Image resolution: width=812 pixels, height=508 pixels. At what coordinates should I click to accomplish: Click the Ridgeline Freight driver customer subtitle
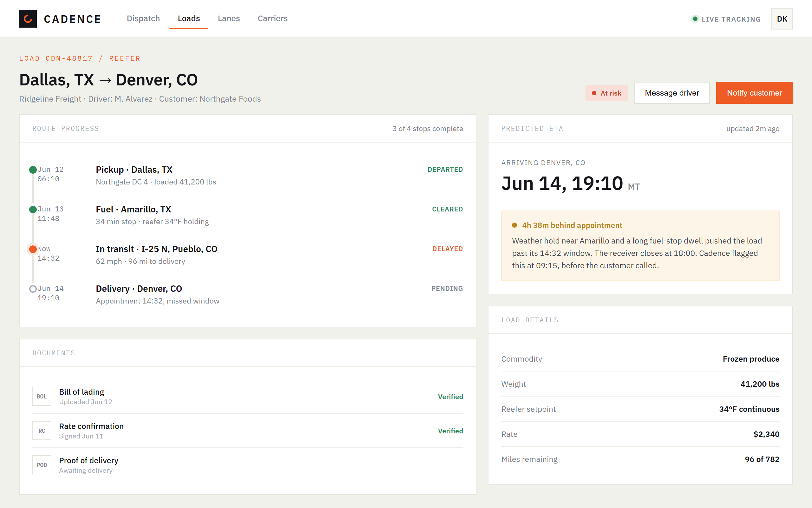point(140,99)
